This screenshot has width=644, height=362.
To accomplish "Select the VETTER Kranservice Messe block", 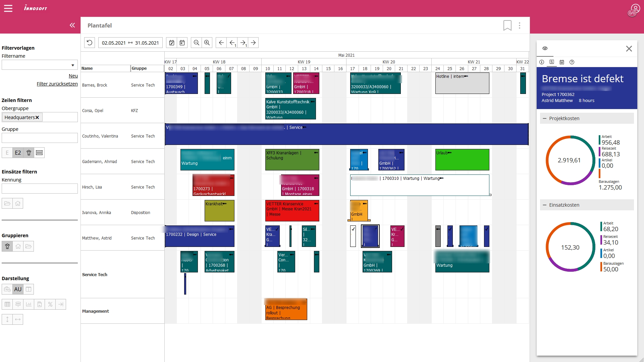I will click(292, 211).
